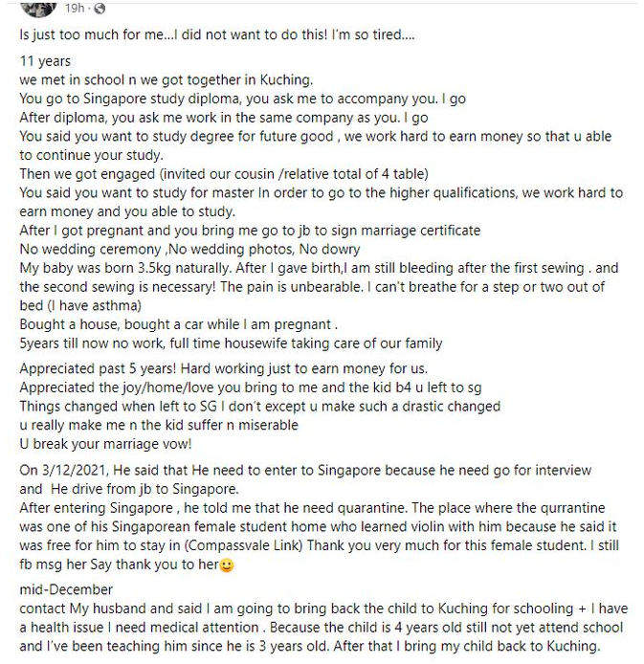Click the 'Is just too much for me' opening line
Image resolution: width=644 pixels, height=664 pixels.
(217, 34)
